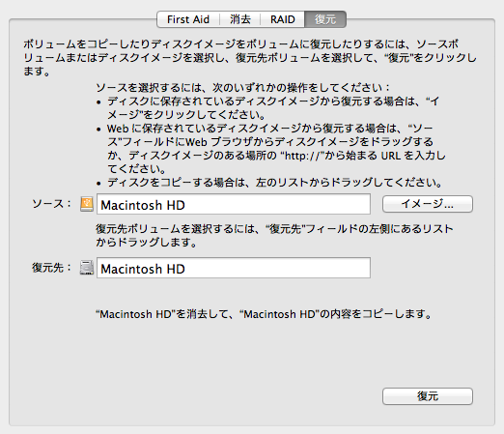Viewport: 504px width, 434px height.
Task: Click the gray destination disk icon
Action: 87,268
